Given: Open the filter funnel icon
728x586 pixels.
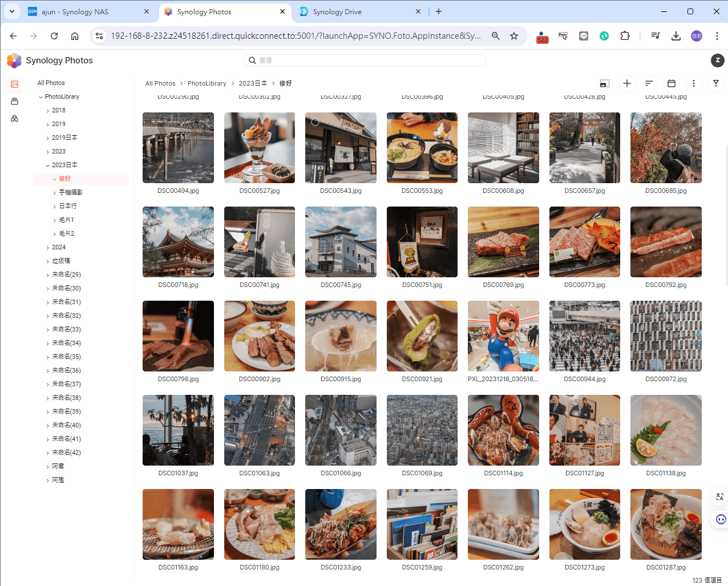Looking at the screenshot, I should click(x=716, y=83).
